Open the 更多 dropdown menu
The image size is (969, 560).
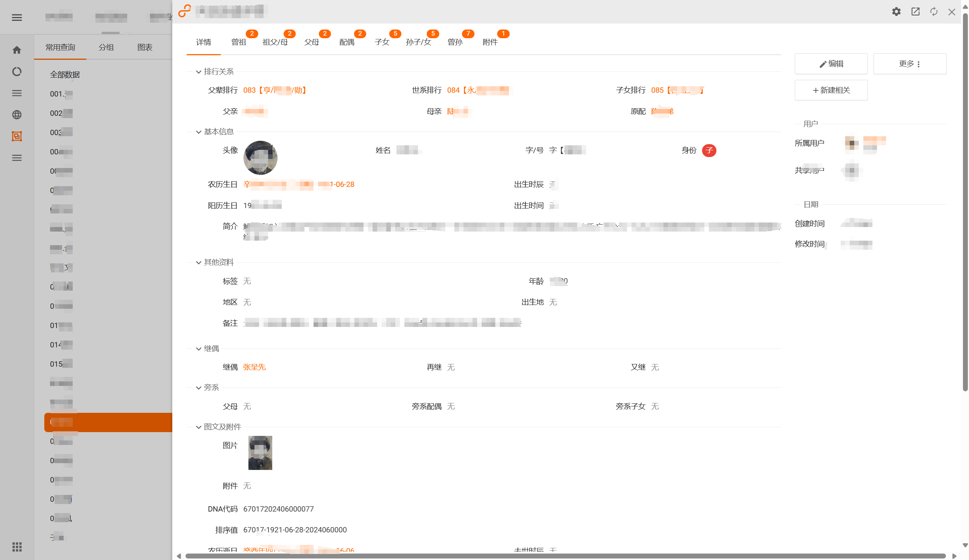tap(910, 64)
